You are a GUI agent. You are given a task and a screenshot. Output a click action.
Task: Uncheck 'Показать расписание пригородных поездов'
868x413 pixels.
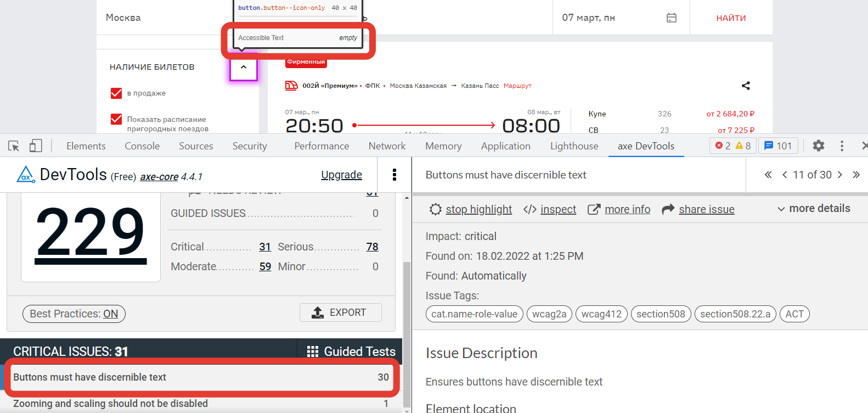click(x=116, y=119)
